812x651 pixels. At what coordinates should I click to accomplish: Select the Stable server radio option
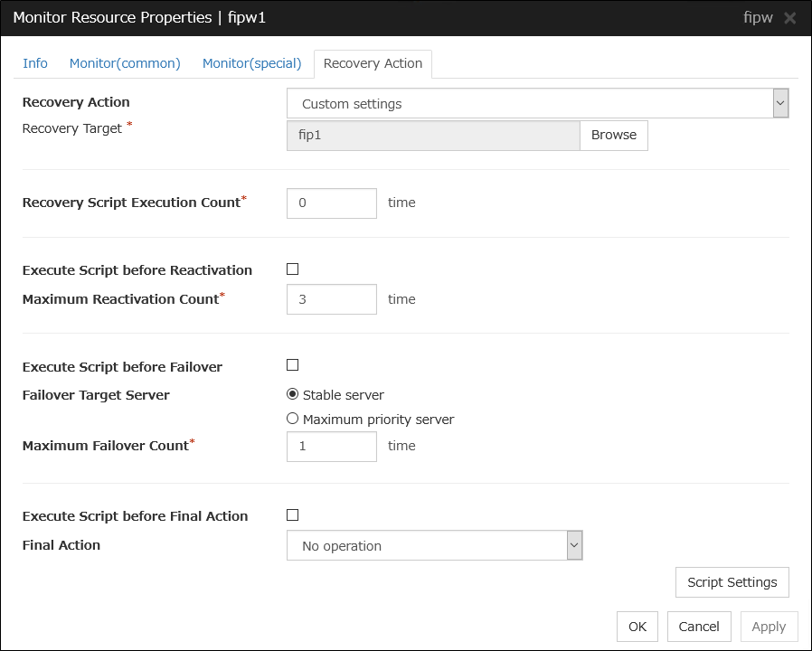click(292, 395)
